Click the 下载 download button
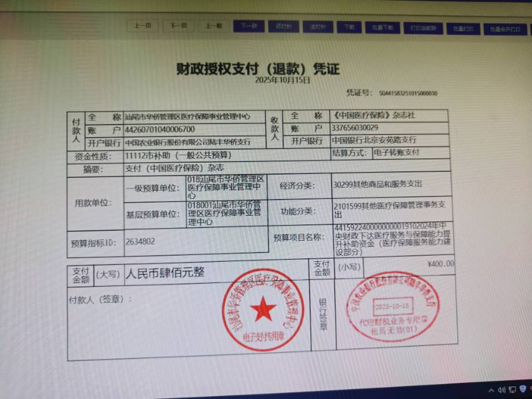 (x=349, y=27)
